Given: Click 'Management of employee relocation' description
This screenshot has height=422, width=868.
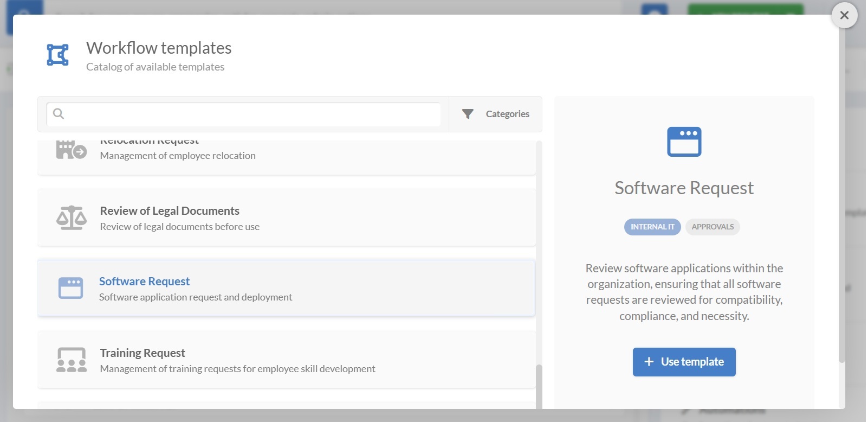Looking at the screenshot, I should tap(178, 156).
